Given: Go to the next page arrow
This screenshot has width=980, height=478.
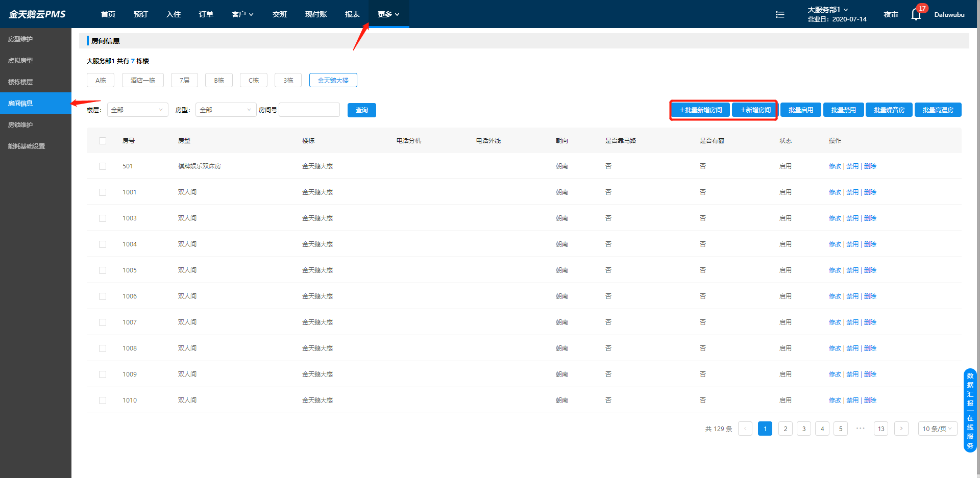Looking at the screenshot, I should point(901,429).
